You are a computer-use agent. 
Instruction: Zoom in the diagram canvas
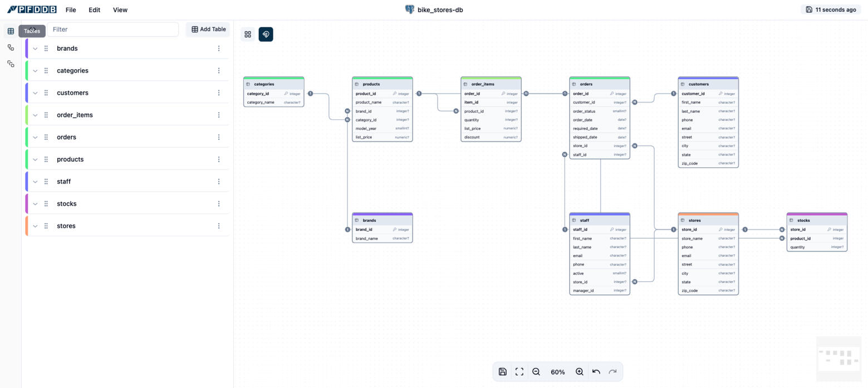point(579,372)
